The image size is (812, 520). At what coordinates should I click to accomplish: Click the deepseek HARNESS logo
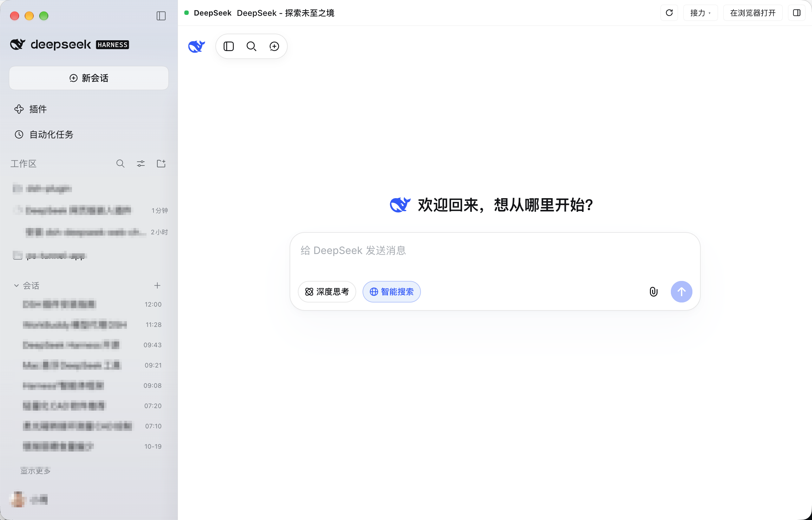[x=69, y=44]
